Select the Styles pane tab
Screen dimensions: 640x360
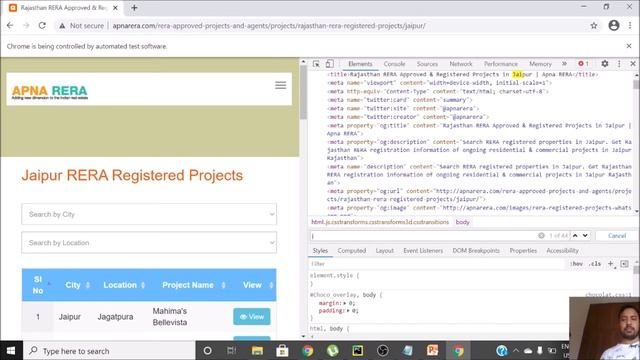[x=320, y=251]
